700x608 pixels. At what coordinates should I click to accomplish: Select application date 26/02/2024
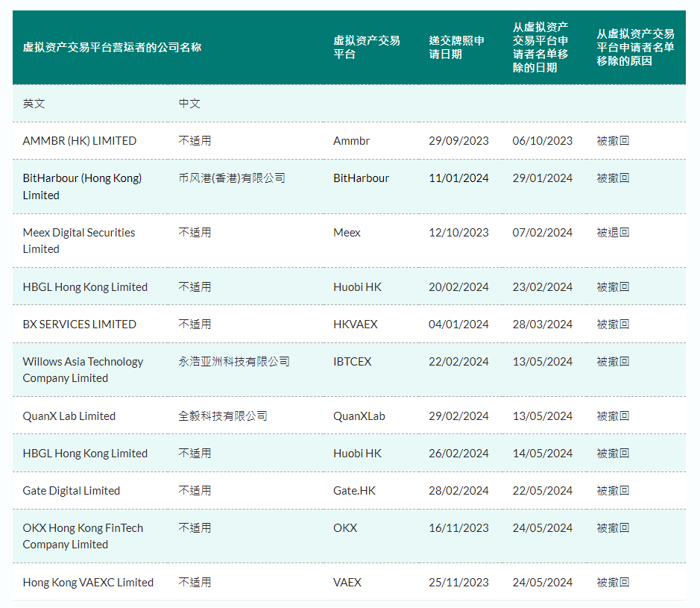pyautogui.click(x=458, y=454)
